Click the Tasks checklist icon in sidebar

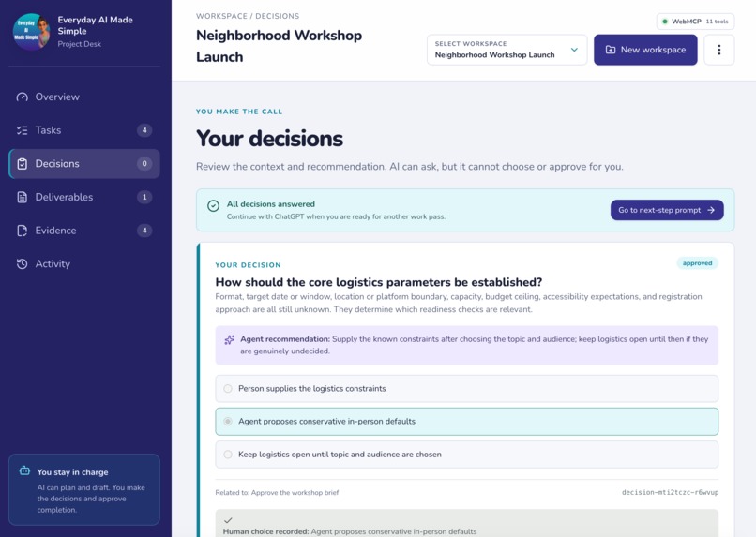click(22, 130)
